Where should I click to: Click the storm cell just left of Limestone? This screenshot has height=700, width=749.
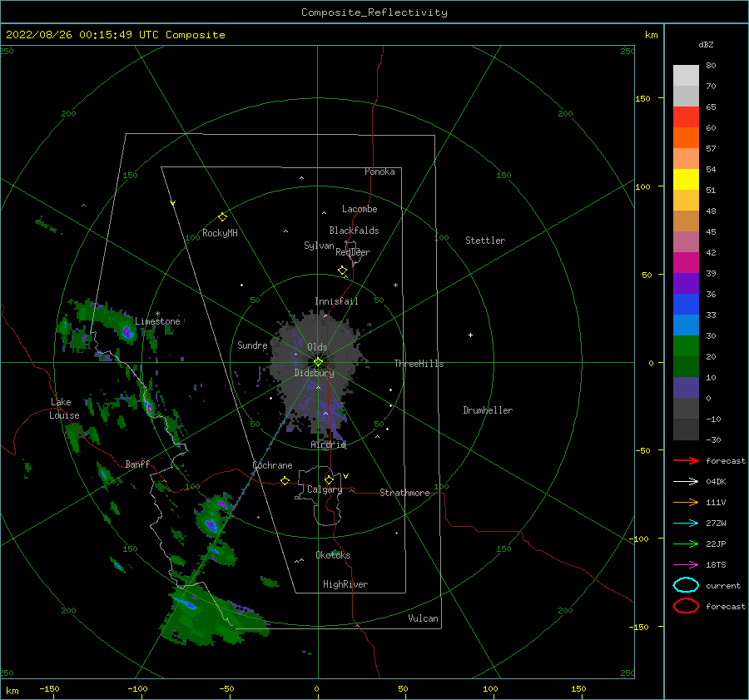point(126,331)
